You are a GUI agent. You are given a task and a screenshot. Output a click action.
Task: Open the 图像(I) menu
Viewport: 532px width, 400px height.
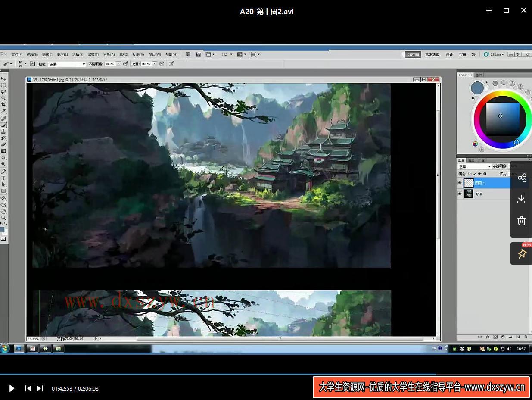47,54
